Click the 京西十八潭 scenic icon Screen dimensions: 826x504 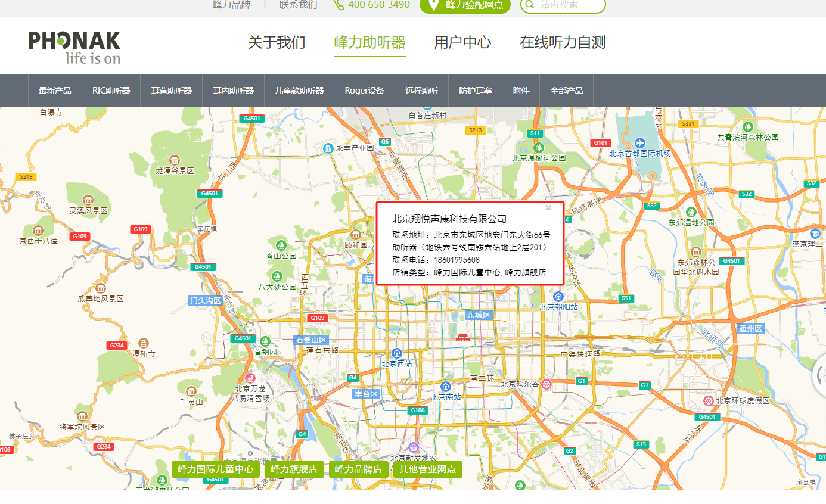pyautogui.click(x=38, y=231)
